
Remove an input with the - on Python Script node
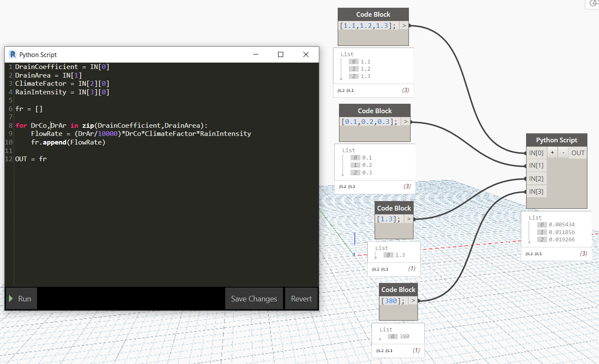pos(563,153)
